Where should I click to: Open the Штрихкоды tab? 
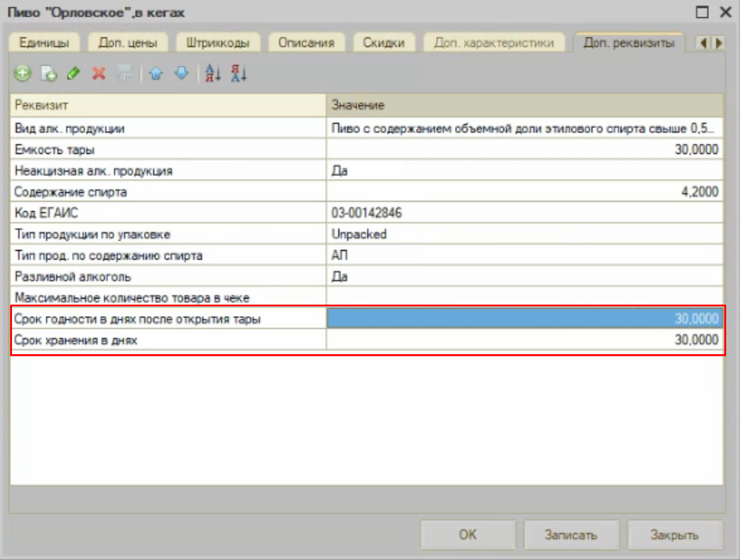coord(218,43)
